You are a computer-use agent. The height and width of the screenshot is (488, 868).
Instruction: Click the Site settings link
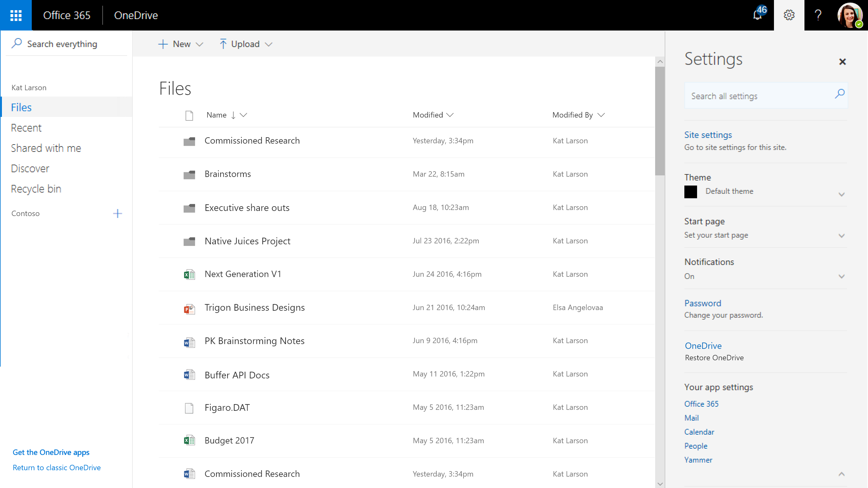pyautogui.click(x=708, y=134)
